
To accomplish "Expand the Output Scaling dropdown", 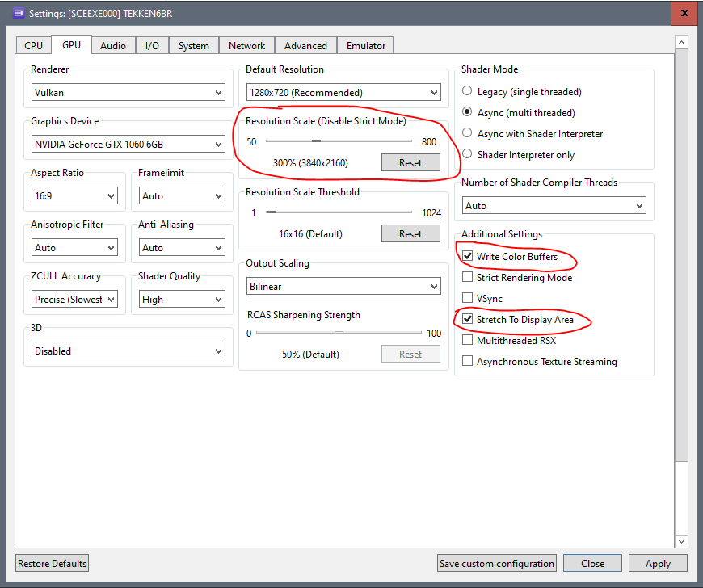I will [343, 287].
